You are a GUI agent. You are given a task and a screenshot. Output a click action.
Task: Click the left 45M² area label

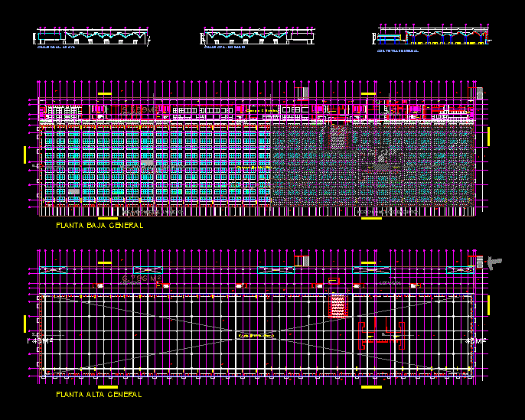(40, 340)
